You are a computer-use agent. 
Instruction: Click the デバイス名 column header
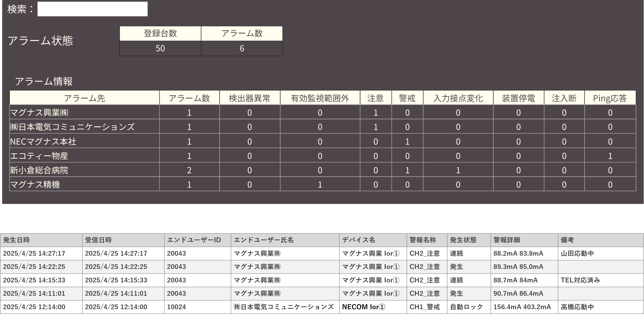tap(373, 240)
